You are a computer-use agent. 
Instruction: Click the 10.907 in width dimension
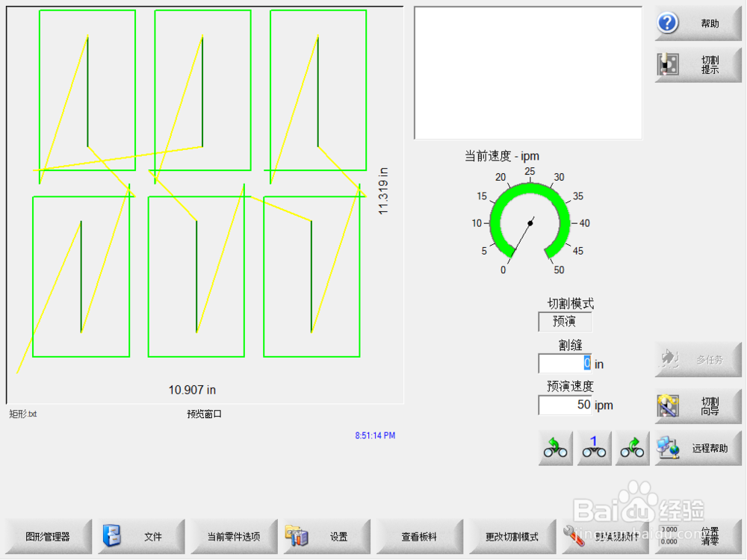[x=192, y=390]
